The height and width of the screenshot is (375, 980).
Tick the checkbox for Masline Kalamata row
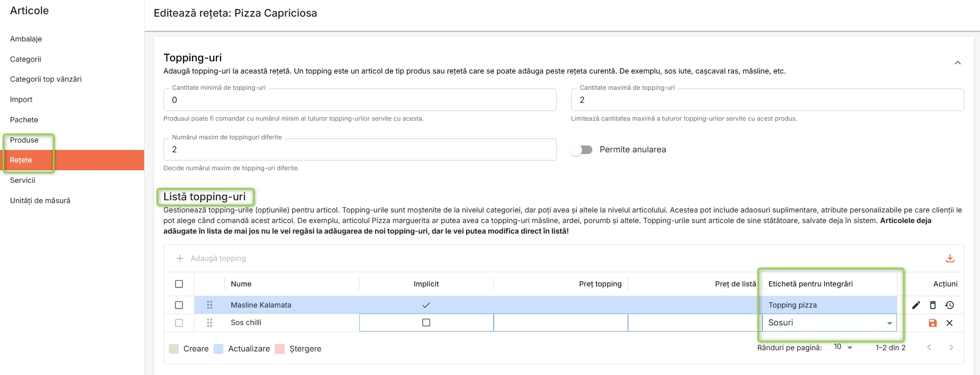[179, 305]
